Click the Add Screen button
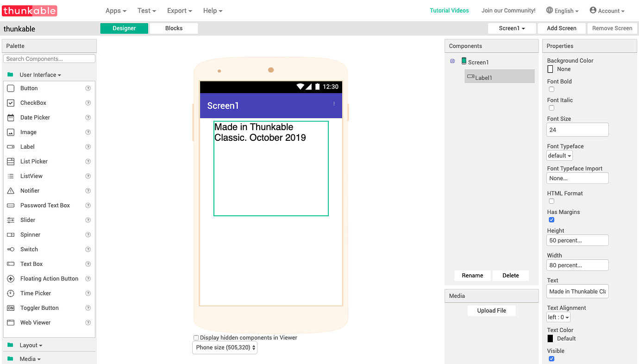This screenshot has width=639, height=364. [562, 28]
